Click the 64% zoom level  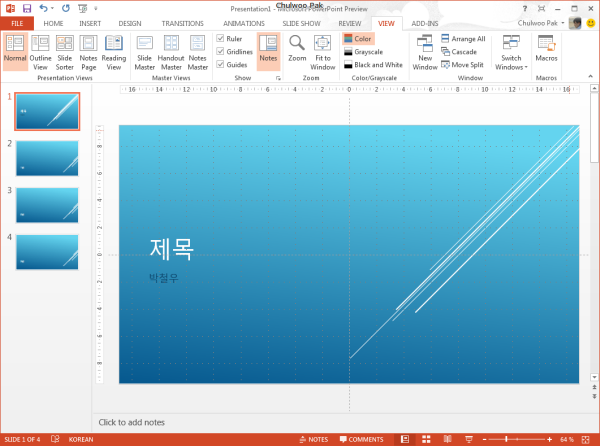pos(567,439)
